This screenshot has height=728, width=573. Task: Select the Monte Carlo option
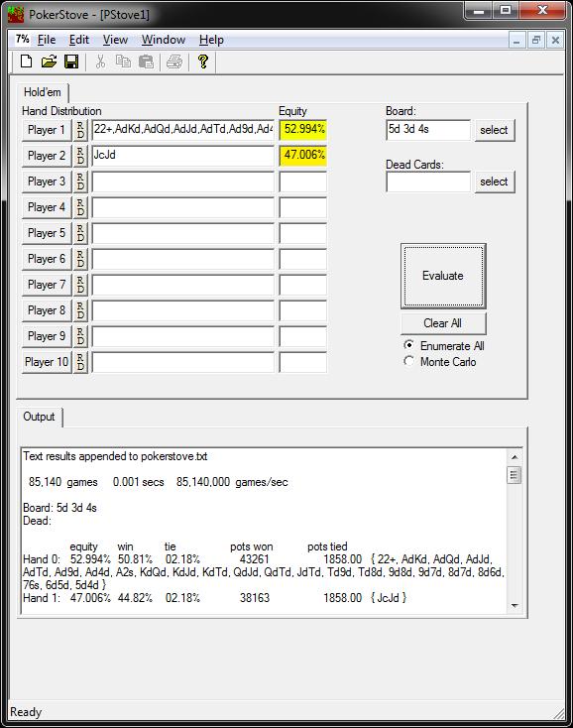pyautogui.click(x=440, y=361)
